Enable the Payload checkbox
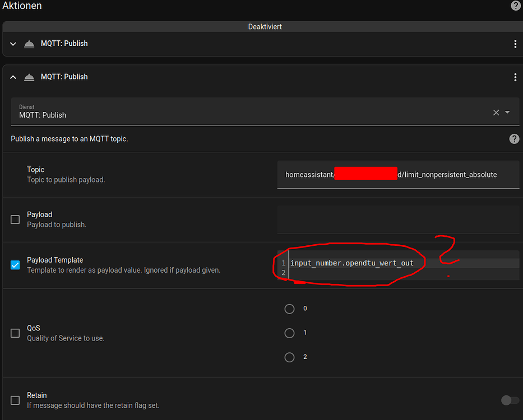523x420 pixels. 15,219
